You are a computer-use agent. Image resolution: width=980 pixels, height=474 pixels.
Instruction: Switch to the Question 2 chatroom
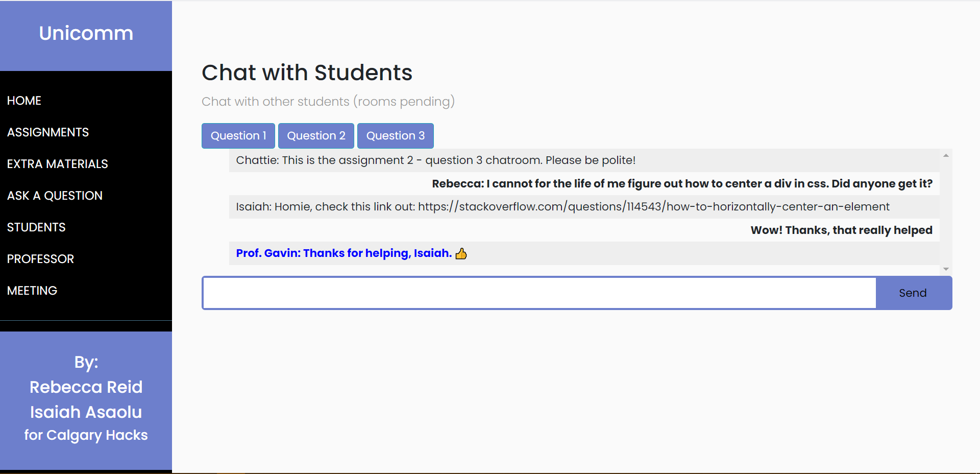316,136
